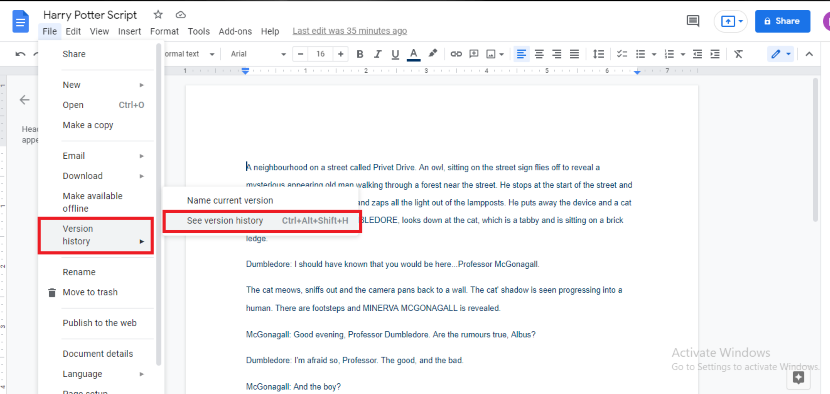Decrease the indent
The width and height of the screenshot is (830, 394).
point(697,54)
